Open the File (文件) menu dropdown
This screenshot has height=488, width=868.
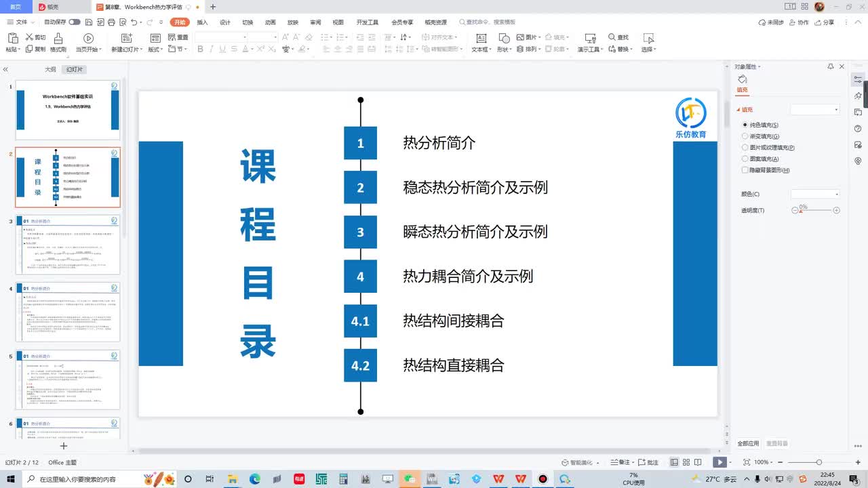22,22
